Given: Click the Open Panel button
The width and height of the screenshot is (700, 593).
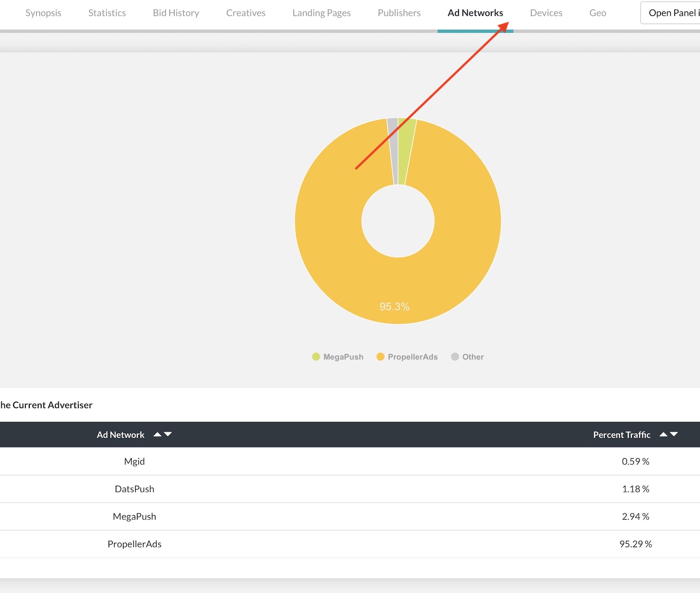Looking at the screenshot, I should [672, 13].
